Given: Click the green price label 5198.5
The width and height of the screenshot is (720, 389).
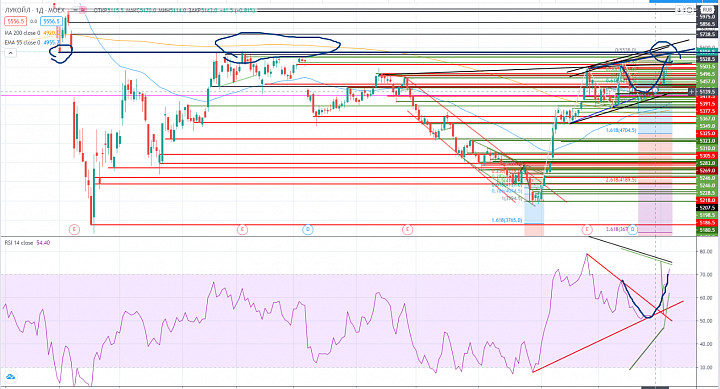Looking at the screenshot, I should 707,215.
